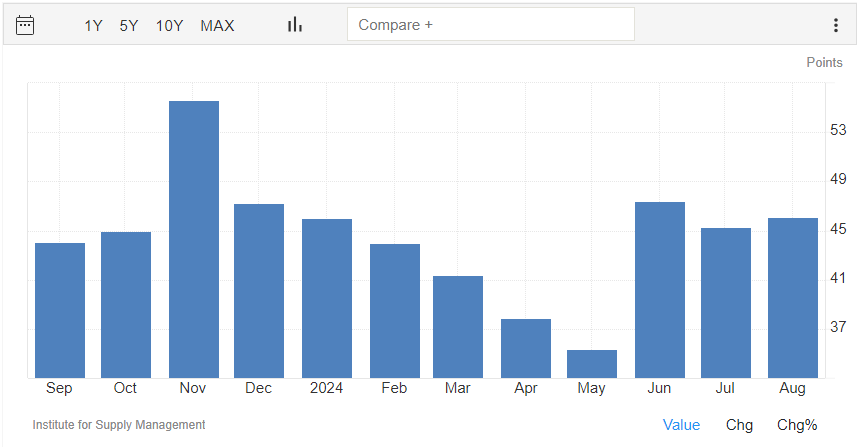
Task: Click the tallest Nov bar
Action: [194, 239]
